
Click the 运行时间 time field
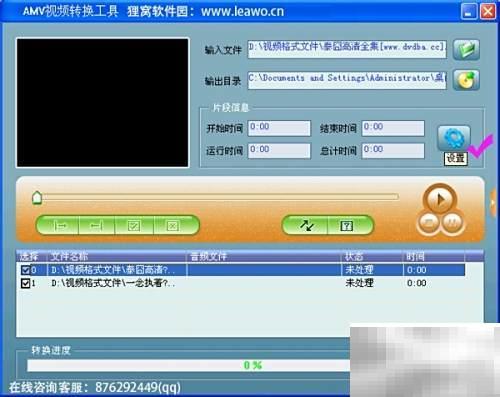279,150
